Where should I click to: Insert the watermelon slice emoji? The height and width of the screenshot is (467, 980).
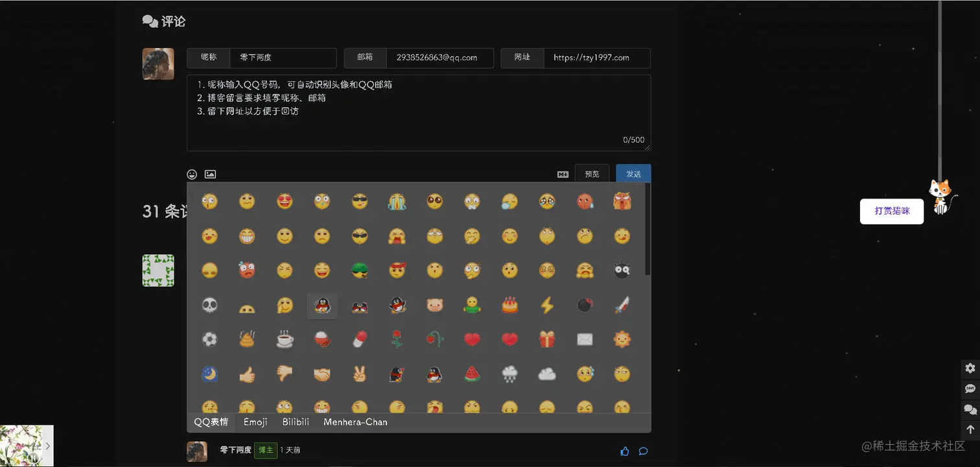pos(472,374)
